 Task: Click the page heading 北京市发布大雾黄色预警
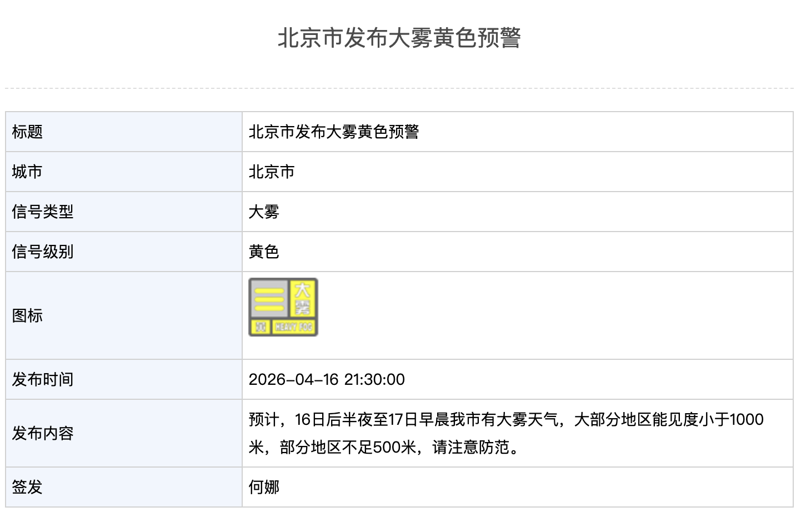tap(399, 38)
